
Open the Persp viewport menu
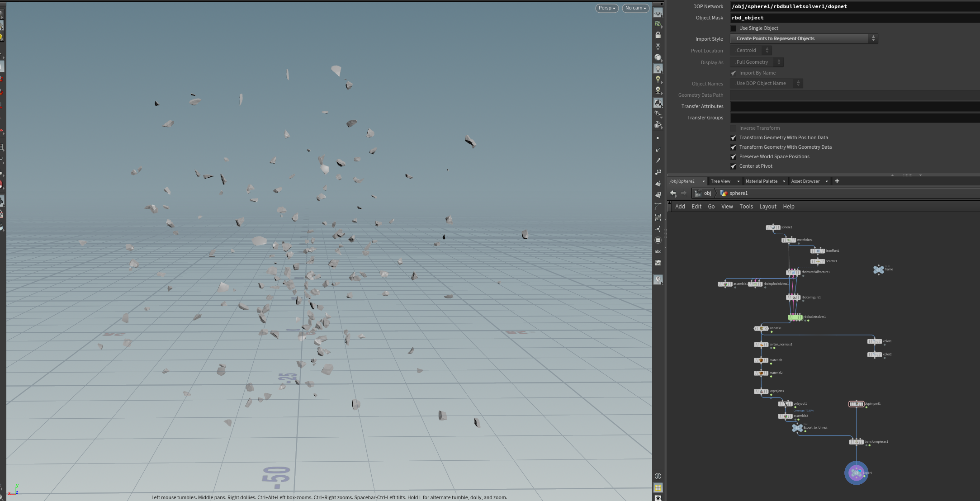click(x=606, y=8)
